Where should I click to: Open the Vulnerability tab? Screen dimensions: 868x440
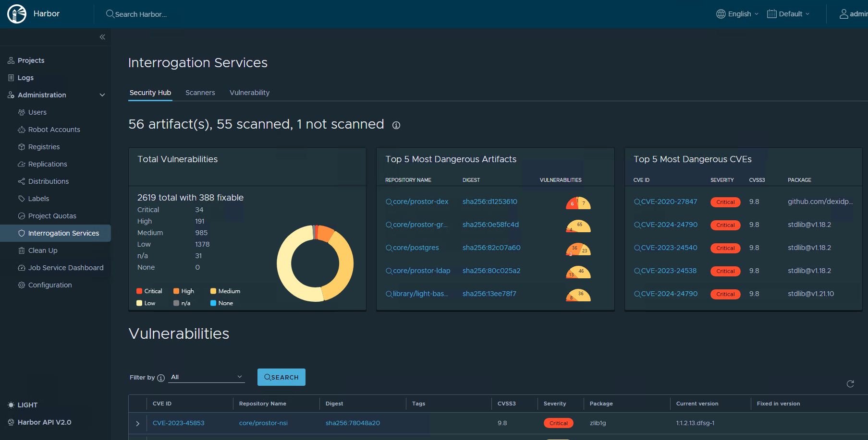(249, 93)
